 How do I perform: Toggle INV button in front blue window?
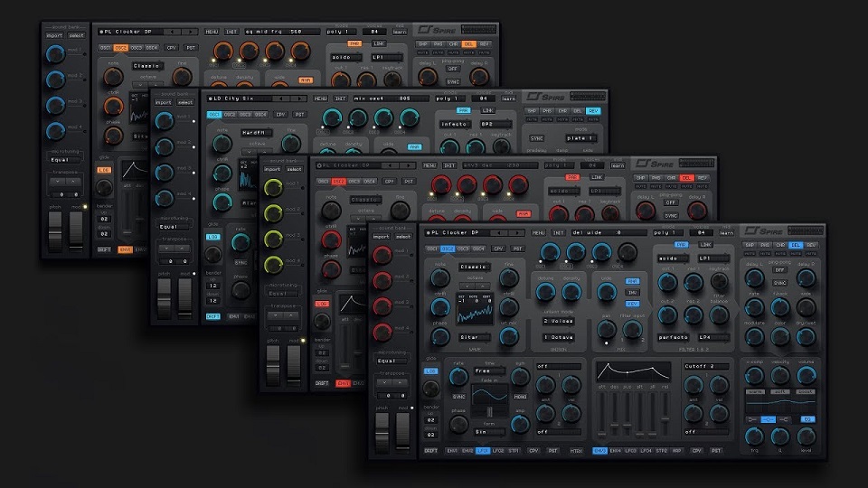pos(632,292)
